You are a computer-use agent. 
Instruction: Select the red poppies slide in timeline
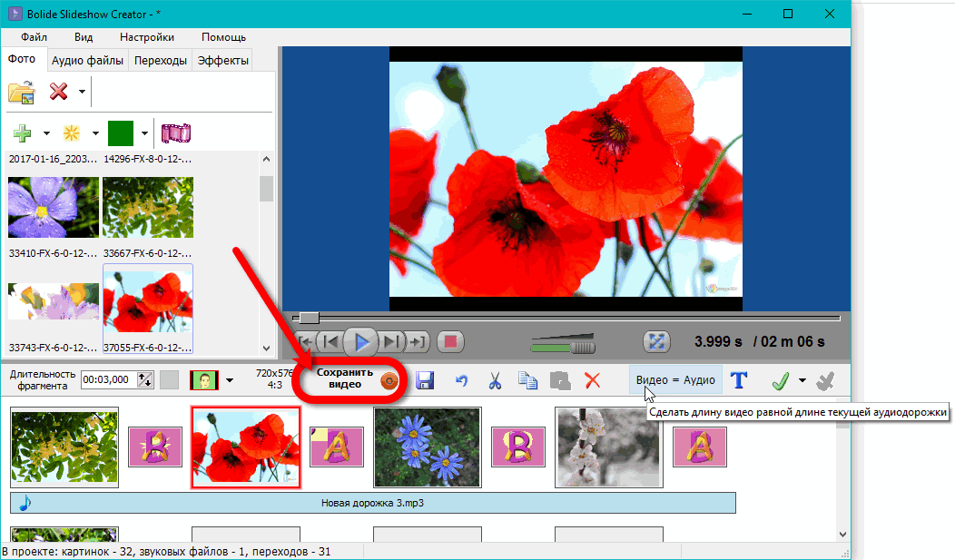tap(246, 447)
